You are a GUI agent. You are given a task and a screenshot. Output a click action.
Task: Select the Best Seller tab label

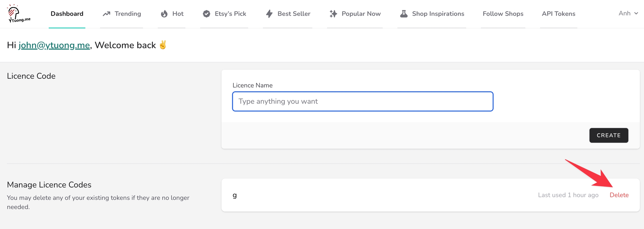(294, 14)
